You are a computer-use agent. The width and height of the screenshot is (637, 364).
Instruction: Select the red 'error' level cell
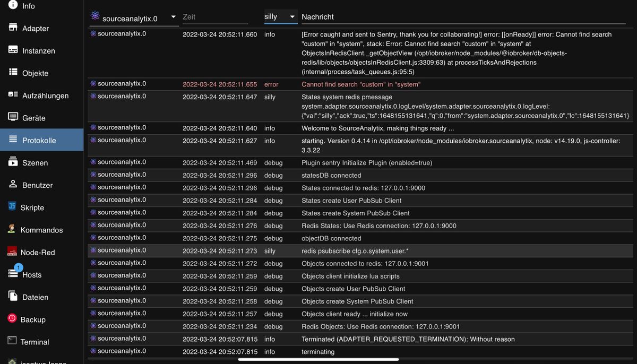click(x=271, y=84)
